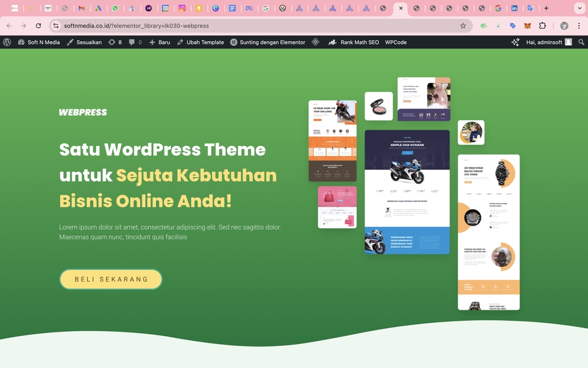Open the Elementor diamond icon in admin bar
Screen dimensions: 588x368
point(315,42)
